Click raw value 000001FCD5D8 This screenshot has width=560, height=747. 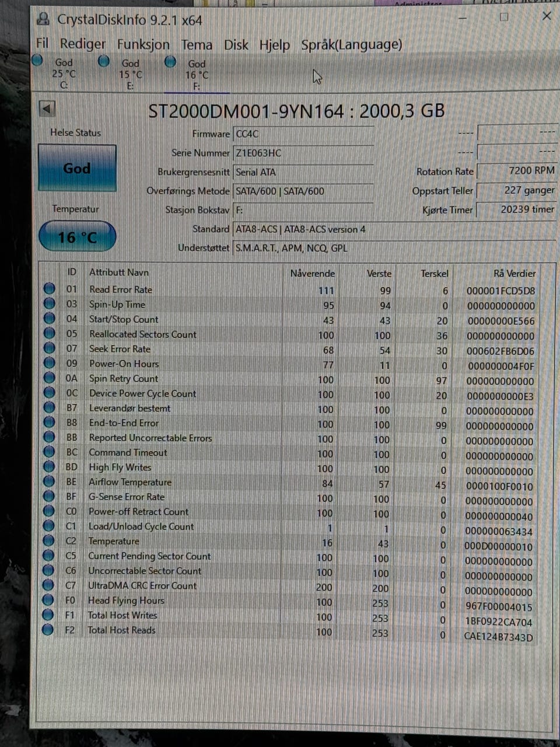501,291
